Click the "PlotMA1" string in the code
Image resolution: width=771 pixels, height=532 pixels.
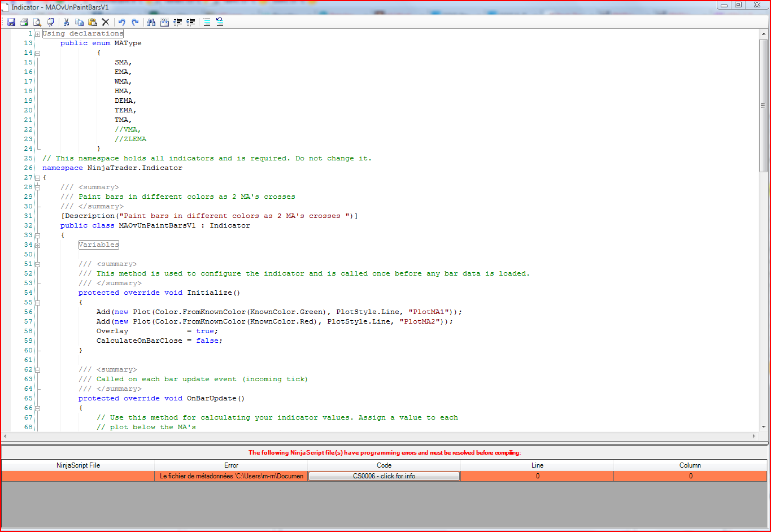click(429, 312)
